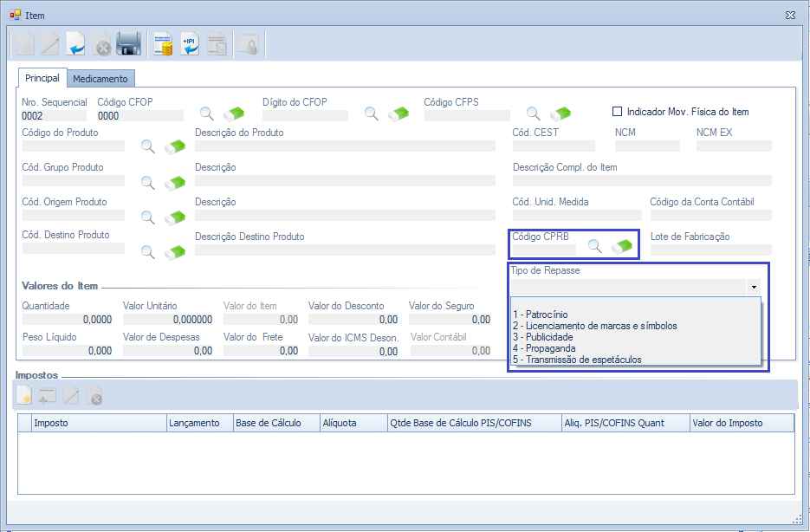Screen dimensions: 810x532
Task: Click green eraser beside Cód. Destino Produto
Action: tap(176, 251)
